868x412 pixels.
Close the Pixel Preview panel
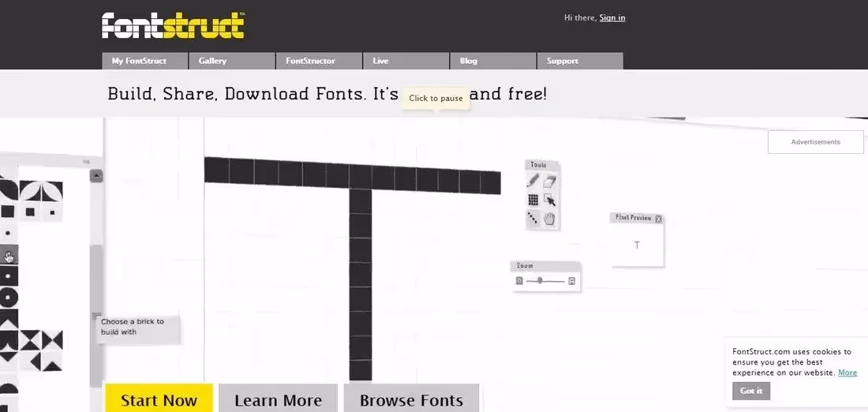(x=658, y=219)
